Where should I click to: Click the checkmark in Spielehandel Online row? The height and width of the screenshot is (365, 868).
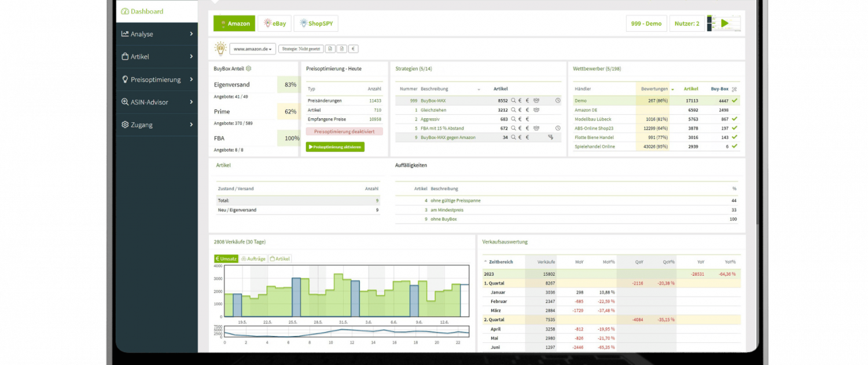pos(735,147)
